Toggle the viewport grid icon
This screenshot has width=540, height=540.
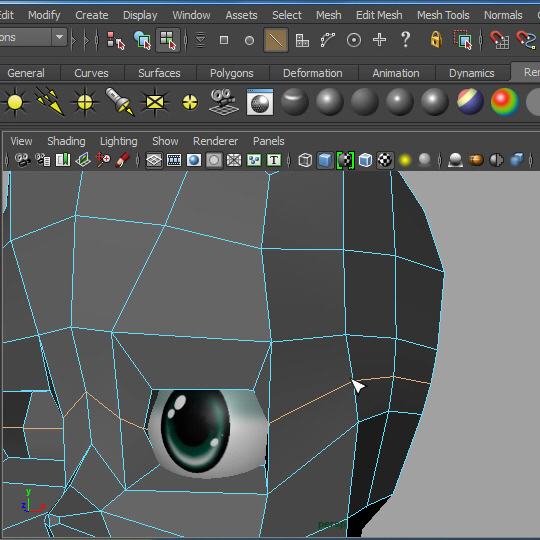pos(154,160)
